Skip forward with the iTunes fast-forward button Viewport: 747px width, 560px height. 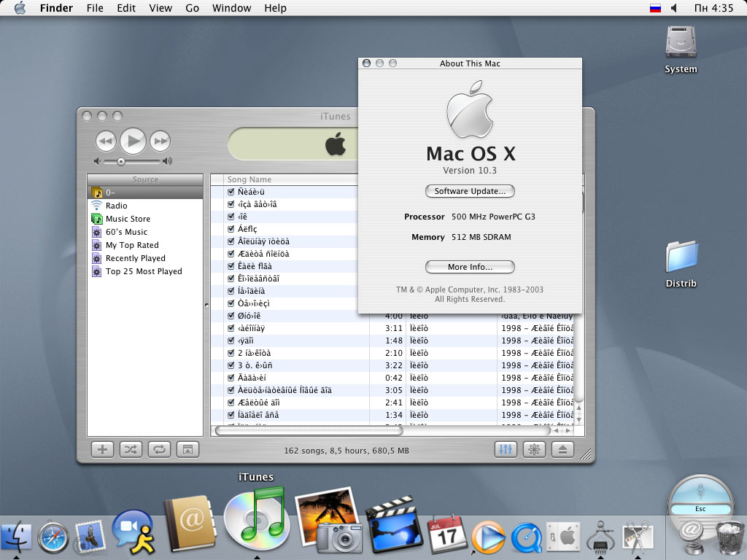coord(160,141)
